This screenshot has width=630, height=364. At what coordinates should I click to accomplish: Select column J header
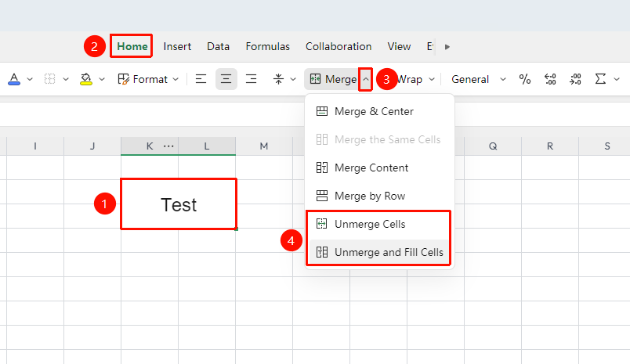pos(92,146)
